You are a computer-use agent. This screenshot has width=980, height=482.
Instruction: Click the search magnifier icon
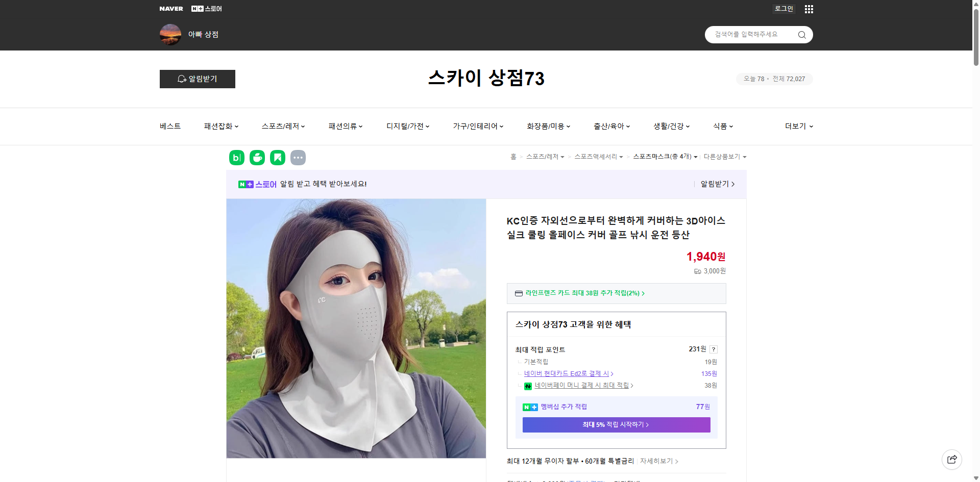click(x=801, y=34)
